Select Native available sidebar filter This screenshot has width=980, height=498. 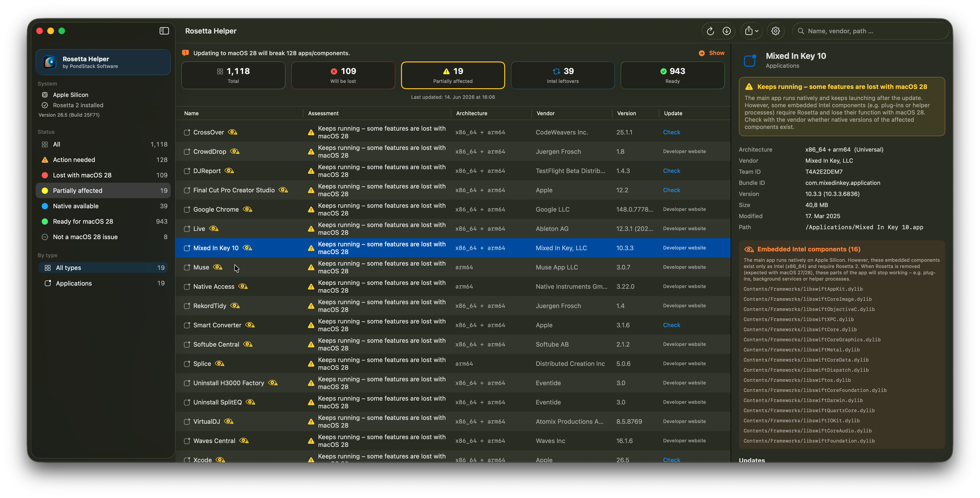click(103, 206)
